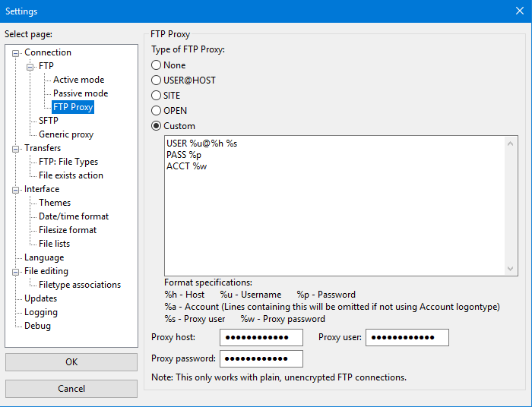Collapse the Connection tree node
The height and width of the screenshot is (407, 532).
(17, 52)
